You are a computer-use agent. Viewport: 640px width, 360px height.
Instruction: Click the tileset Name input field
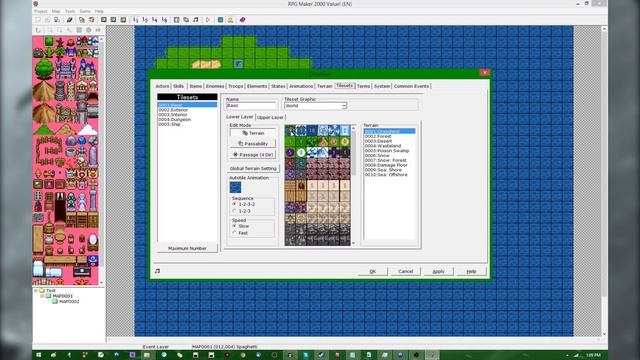tap(251, 106)
